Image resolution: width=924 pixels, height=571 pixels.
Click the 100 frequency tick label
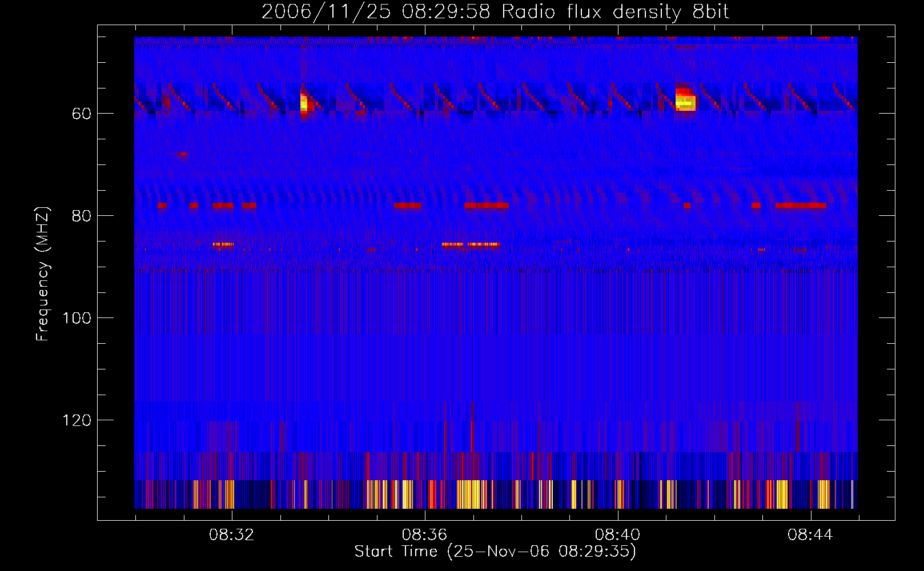coord(77,318)
